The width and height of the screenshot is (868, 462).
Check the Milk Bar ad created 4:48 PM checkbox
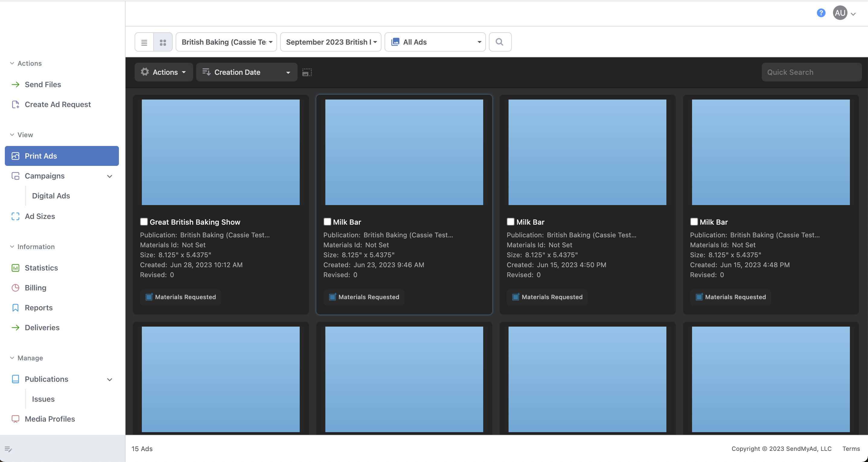point(694,222)
